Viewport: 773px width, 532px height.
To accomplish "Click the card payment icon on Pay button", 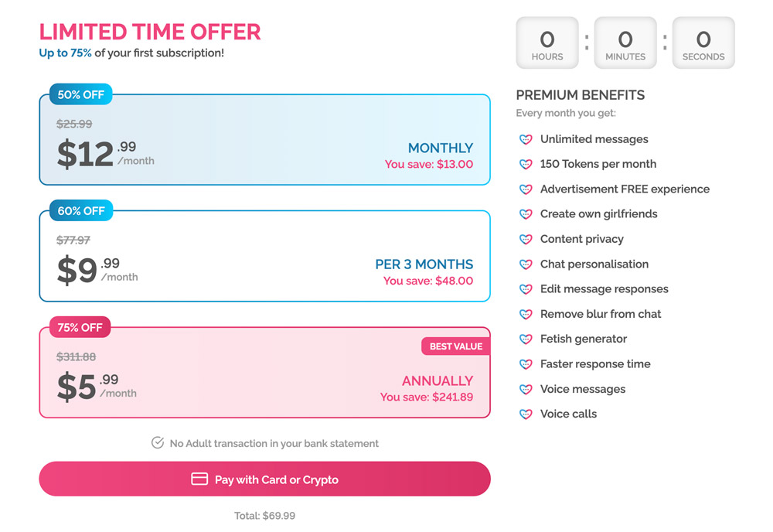I will coord(199,479).
